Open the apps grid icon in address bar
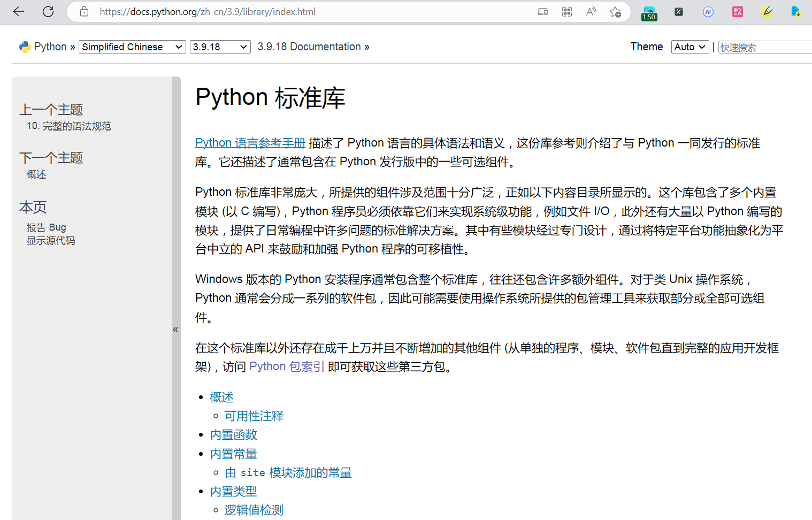 tap(567, 12)
